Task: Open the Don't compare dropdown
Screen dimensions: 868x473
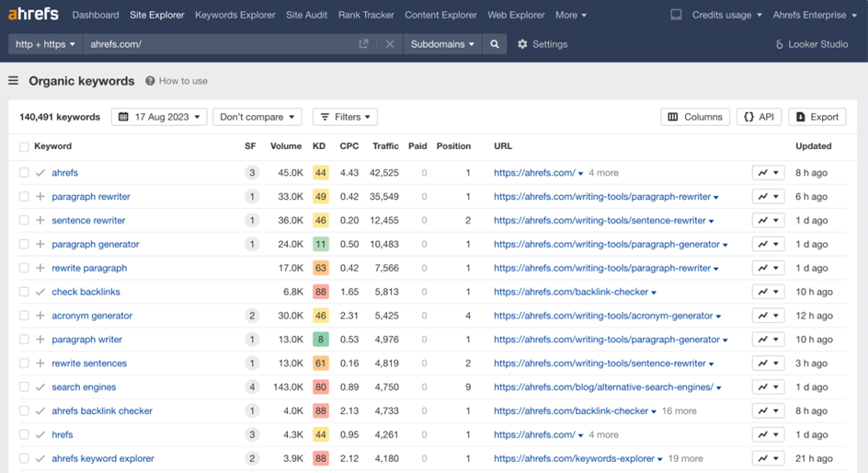Action: click(257, 117)
